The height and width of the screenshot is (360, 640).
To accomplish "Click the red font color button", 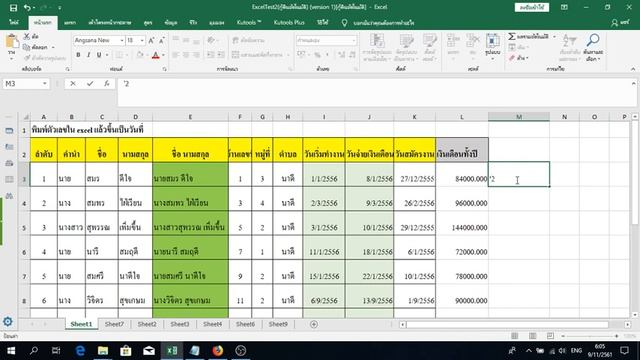I will pyautogui.click(x=155, y=55).
